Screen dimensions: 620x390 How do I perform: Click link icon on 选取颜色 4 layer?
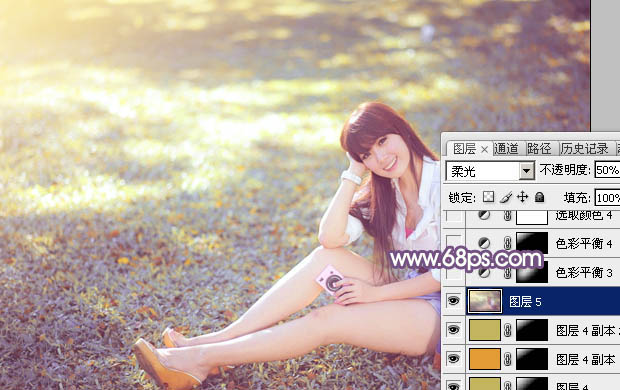coord(508,216)
